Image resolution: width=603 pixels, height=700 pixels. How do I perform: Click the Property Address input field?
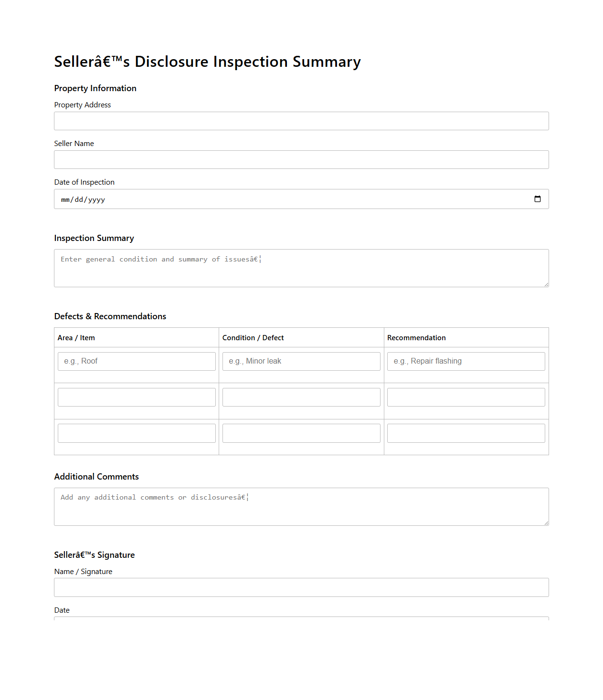tap(301, 121)
